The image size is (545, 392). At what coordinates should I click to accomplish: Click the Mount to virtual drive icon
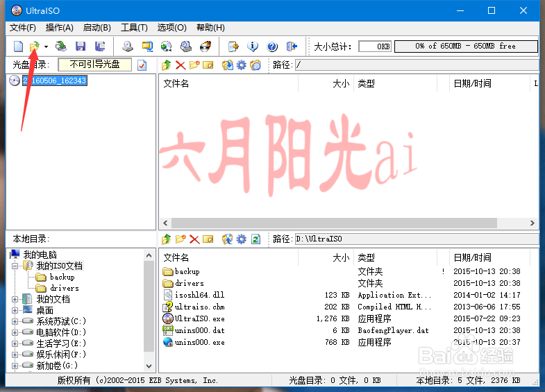click(186, 46)
